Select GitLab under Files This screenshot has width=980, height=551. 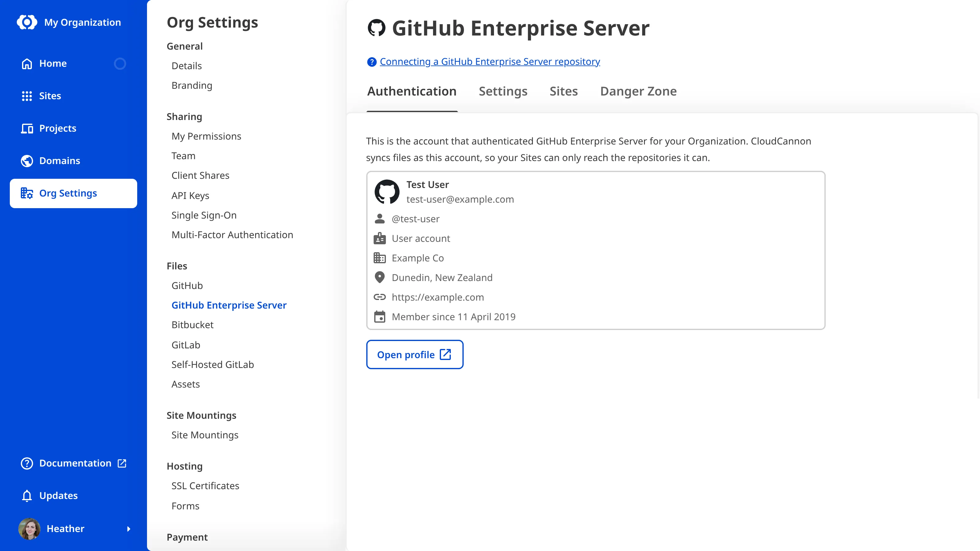pyautogui.click(x=186, y=345)
